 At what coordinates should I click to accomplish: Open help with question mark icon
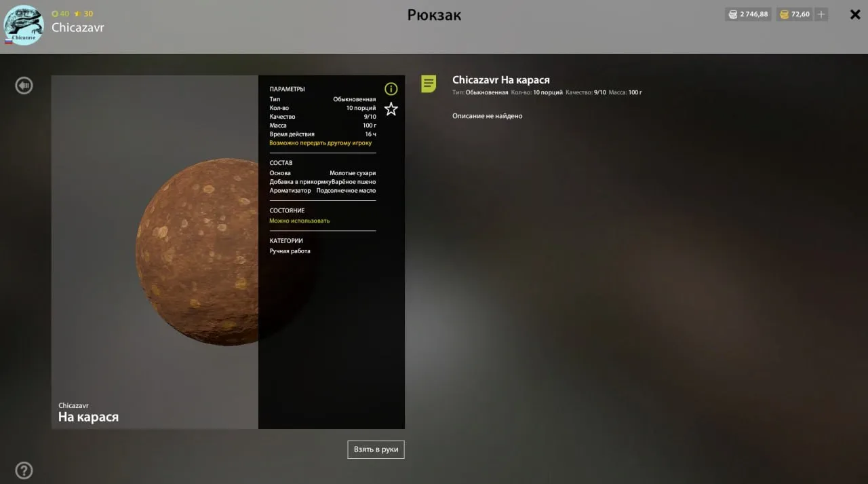24,470
